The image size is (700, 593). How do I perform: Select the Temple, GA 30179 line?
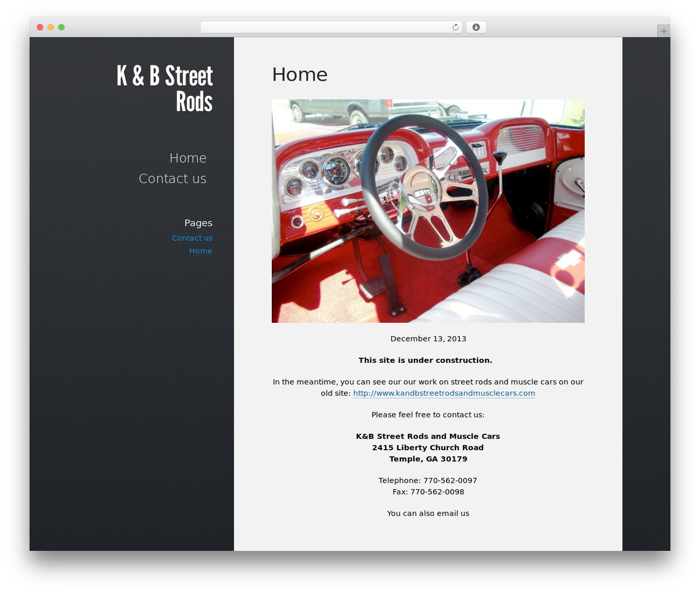[x=428, y=459]
